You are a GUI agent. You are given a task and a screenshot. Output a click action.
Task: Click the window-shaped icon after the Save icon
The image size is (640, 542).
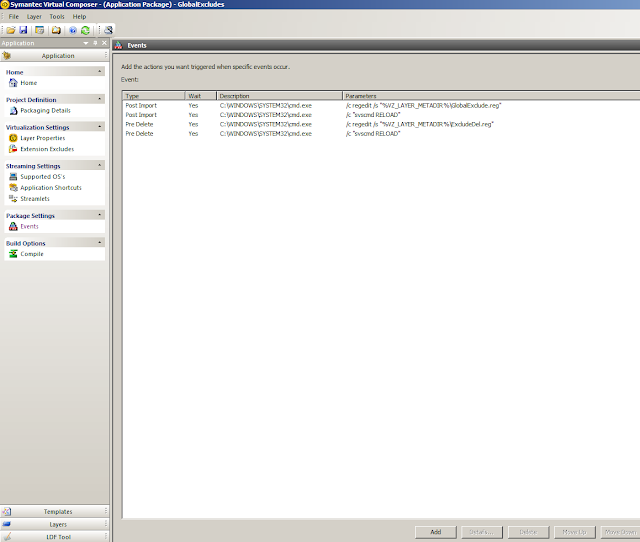[x=40, y=30]
